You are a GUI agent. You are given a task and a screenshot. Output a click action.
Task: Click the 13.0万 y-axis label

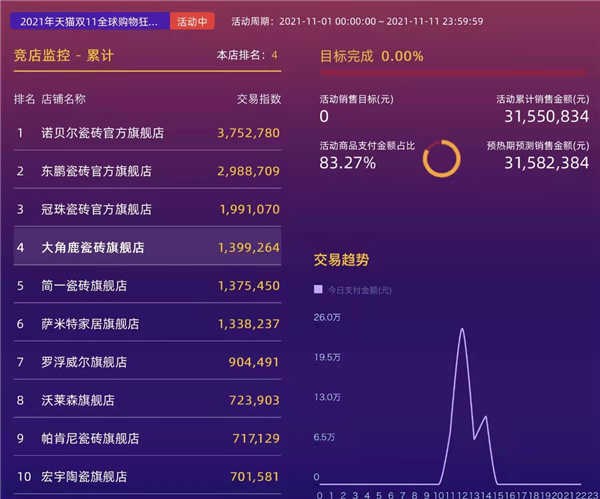[x=327, y=397]
